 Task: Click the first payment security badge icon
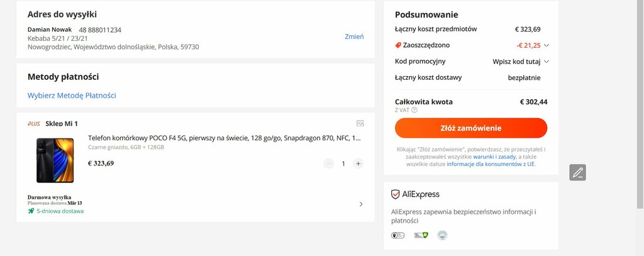pos(397,235)
